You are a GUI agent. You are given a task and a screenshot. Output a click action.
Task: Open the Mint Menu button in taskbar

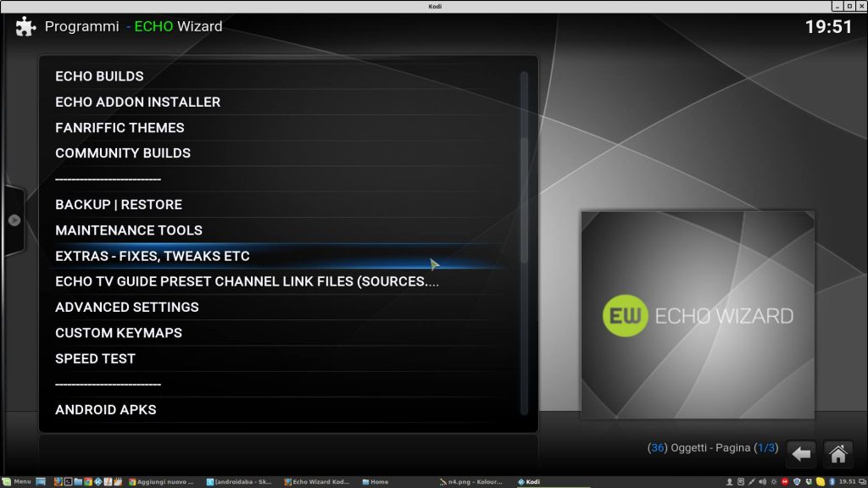[x=17, y=482]
